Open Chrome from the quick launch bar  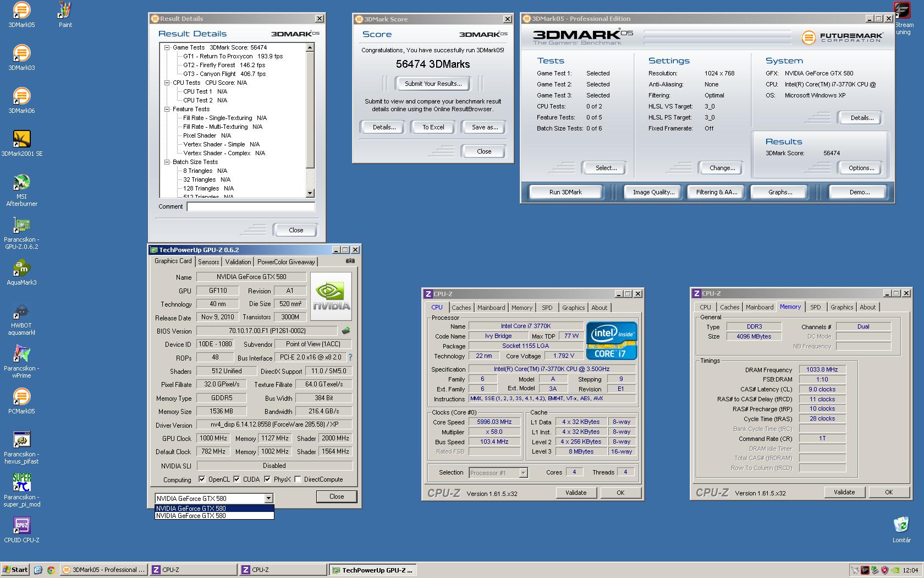pyautogui.click(x=51, y=570)
